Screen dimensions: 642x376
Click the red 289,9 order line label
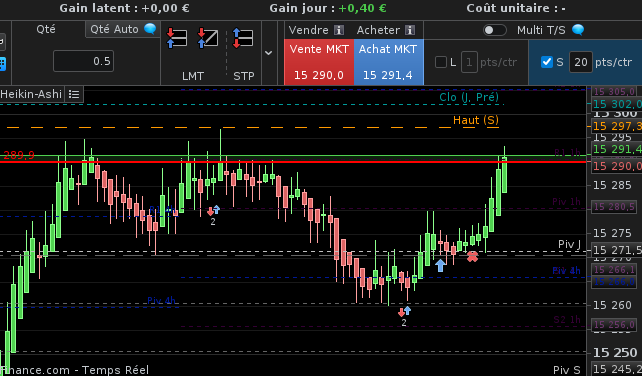[x=19, y=155]
